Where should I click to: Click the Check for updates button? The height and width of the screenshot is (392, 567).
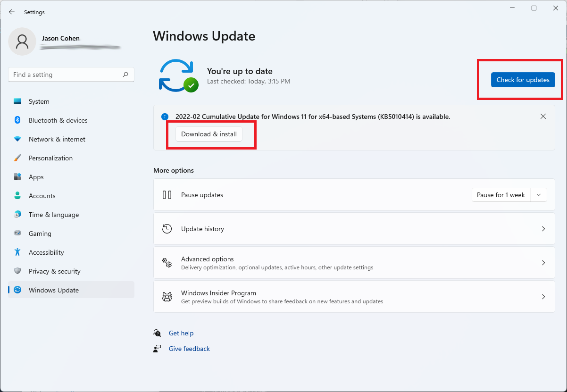click(x=523, y=80)
